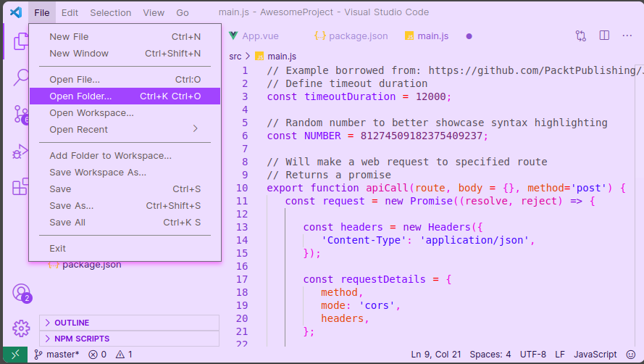
Task: Click the requestDetails variable on line 17
Action: [383, 279]
